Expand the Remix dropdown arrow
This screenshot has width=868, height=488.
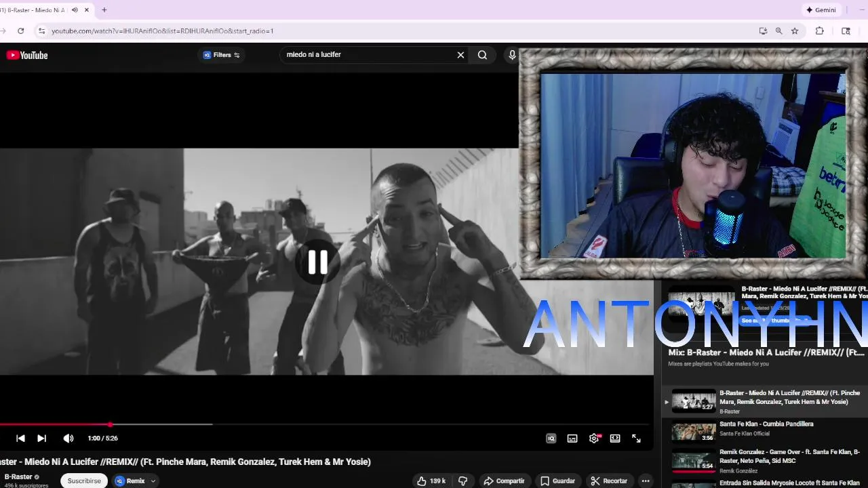(x=153, y=481)
